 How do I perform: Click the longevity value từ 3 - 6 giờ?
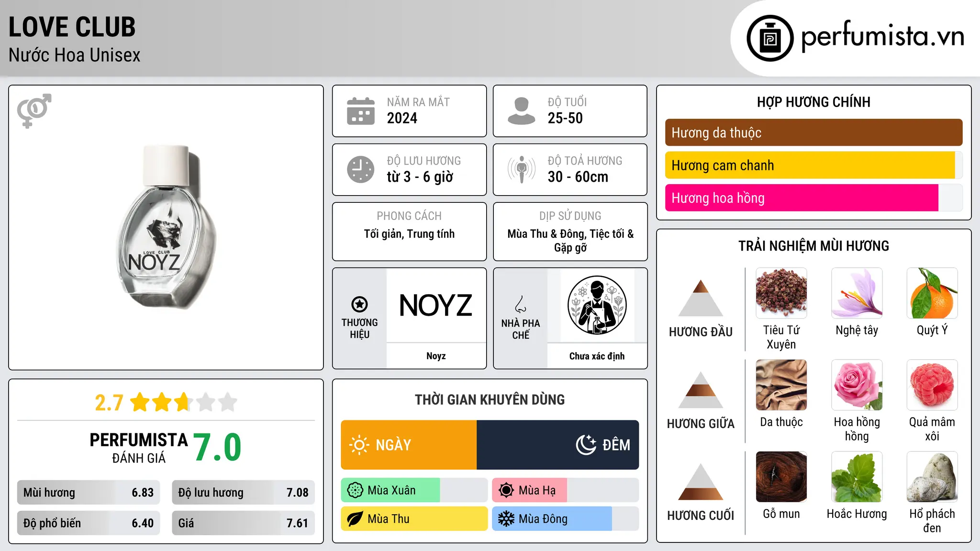pos(420,177)
